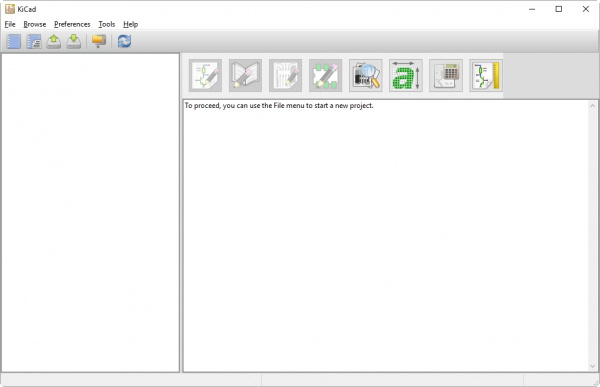The image size is (600, 387).
Task: Click the message panel scroll up arrow
Action: (x=592, y=105)
